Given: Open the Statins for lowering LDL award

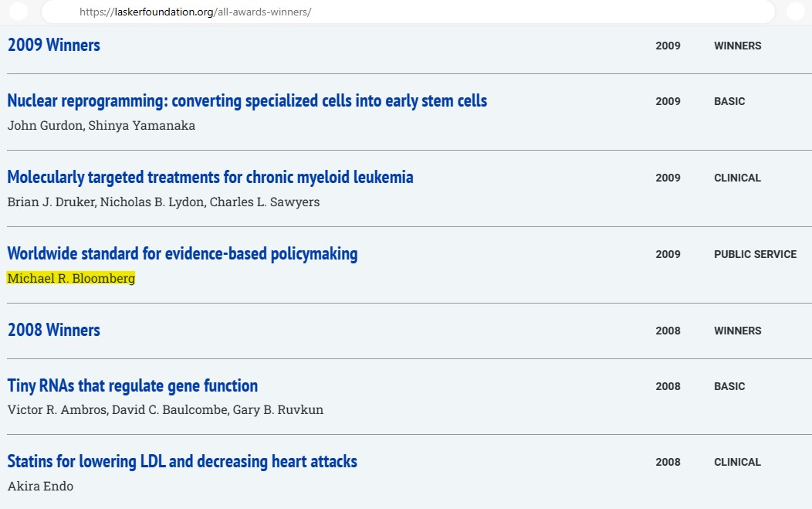Looking at the screenshot, I should pyautogui.click(x=182, y=462).
